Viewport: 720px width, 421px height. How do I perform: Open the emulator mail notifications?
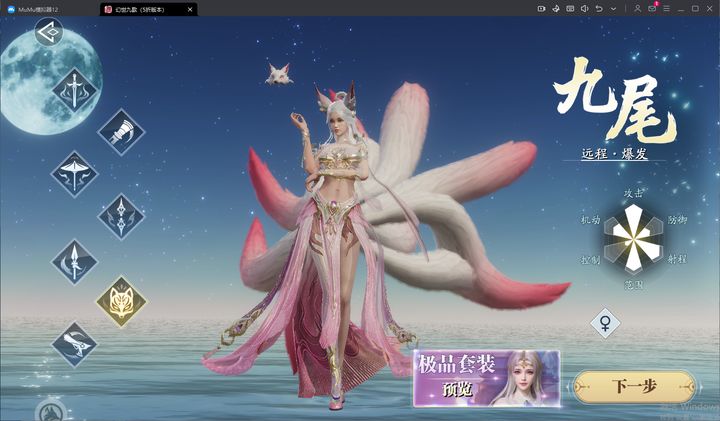[x=652, y=9]
